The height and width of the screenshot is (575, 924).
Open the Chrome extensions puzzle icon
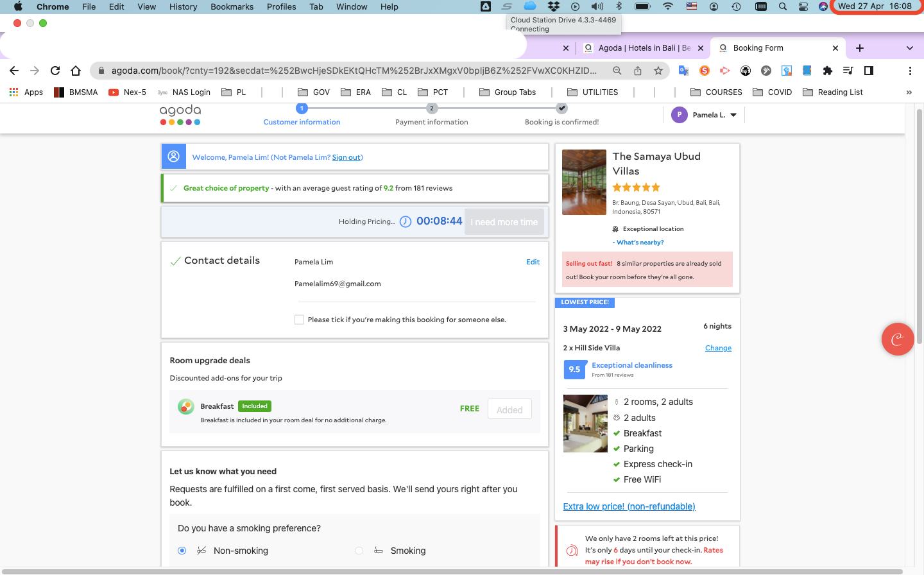coord(828,71)
